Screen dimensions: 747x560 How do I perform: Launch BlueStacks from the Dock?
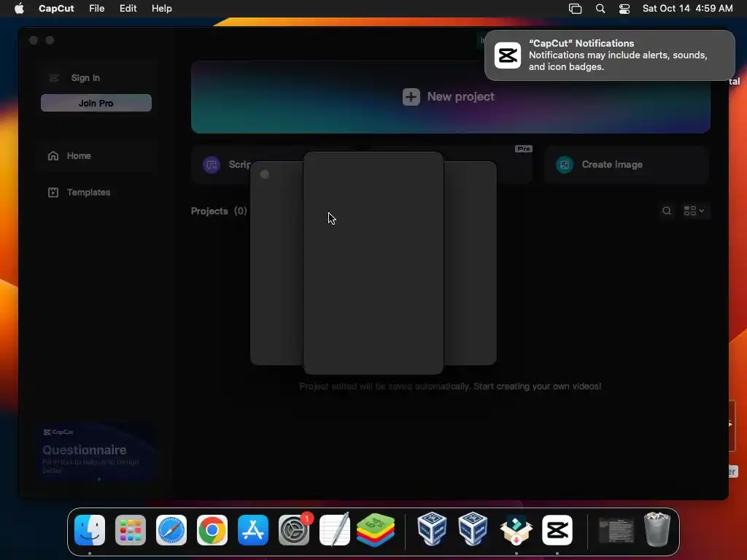pyautogui.click(x=376, y=530)
